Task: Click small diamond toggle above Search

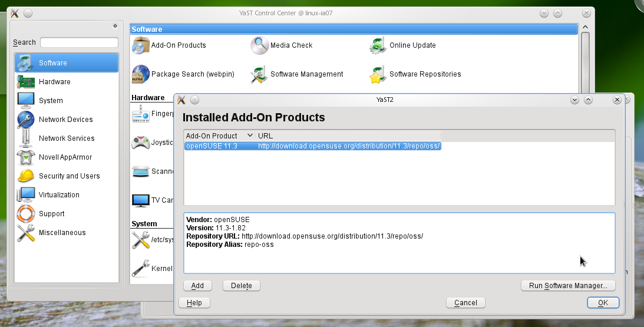Action: coord(115,26)
